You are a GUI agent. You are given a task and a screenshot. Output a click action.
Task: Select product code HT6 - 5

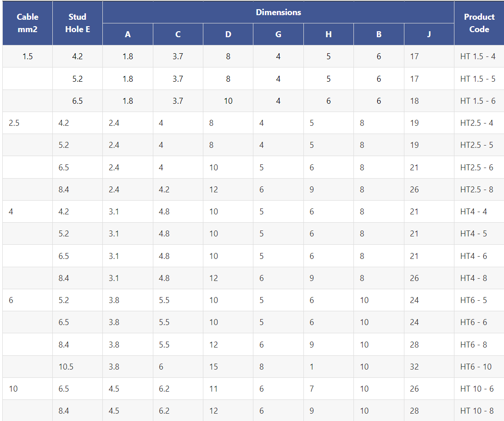pyautogui.click(x=473, y=300)
